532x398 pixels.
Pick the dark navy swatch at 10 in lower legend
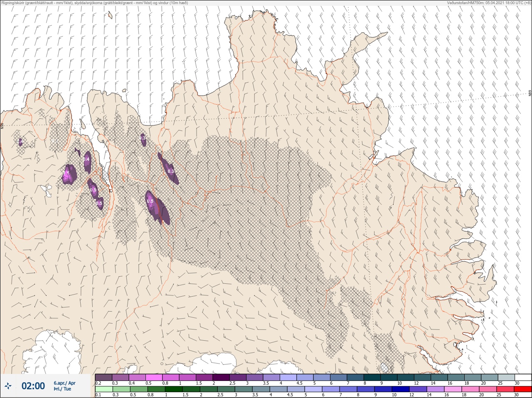(401, 389)
